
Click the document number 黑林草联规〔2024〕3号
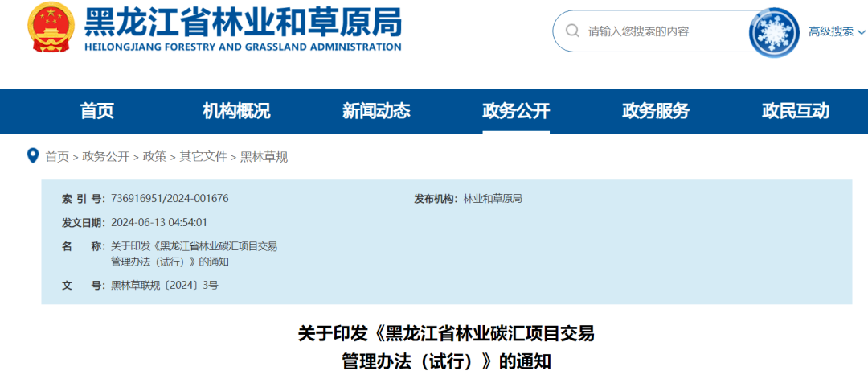point(165,285)
